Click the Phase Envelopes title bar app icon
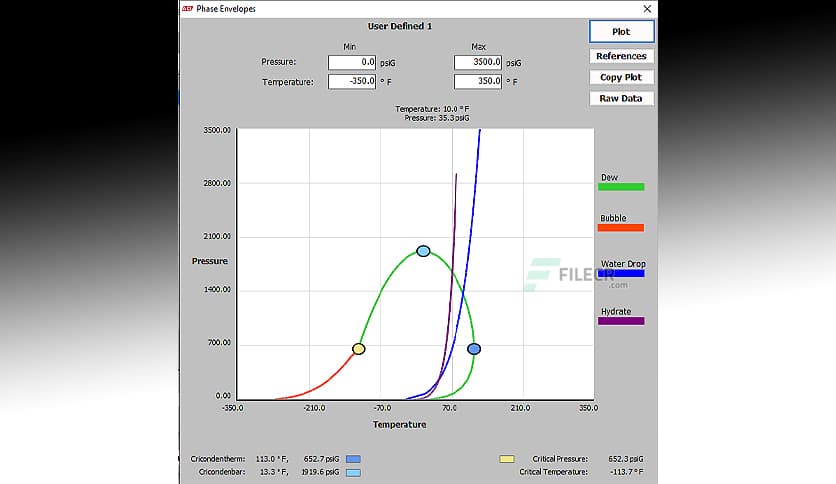The width and height of the screenshot is (836, 484). tap(187, 9)
